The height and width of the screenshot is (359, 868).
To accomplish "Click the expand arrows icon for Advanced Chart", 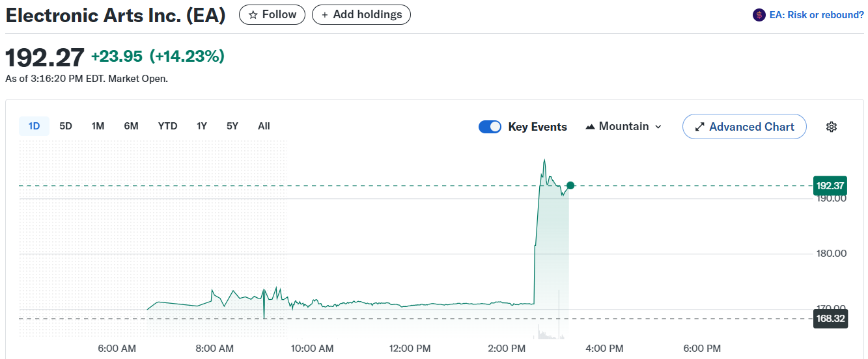I will tap(700, 127).
